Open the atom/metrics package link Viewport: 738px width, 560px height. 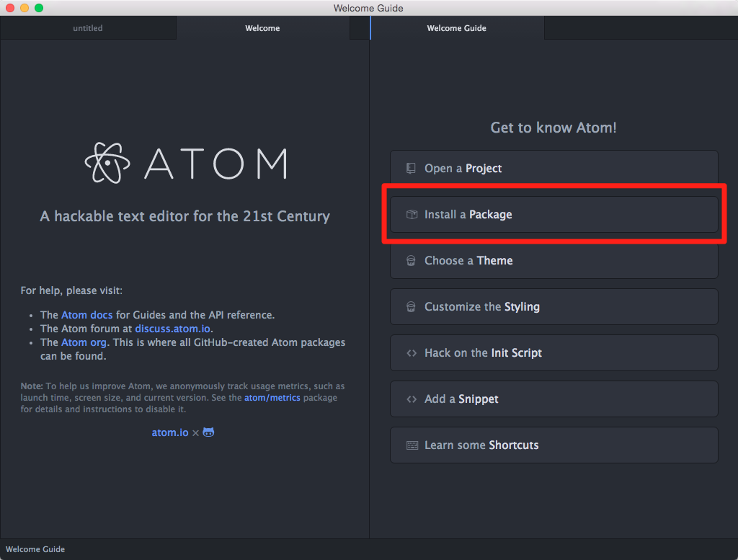pos(272,398)
